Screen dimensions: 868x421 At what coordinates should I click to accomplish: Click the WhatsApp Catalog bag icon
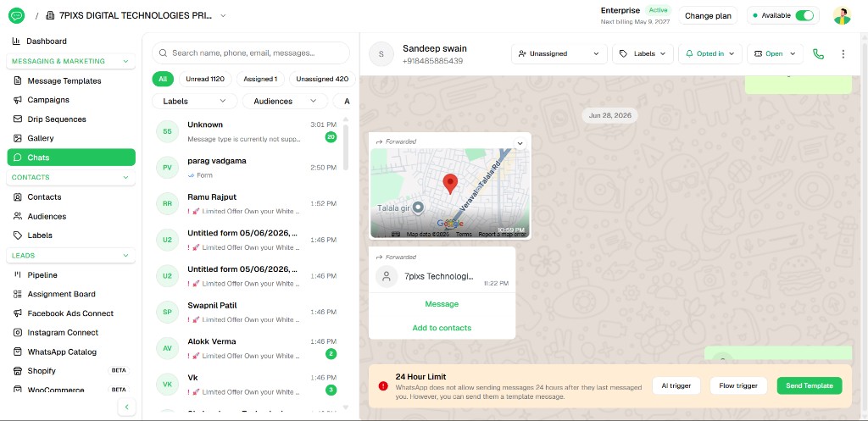[x=18, y=352]
